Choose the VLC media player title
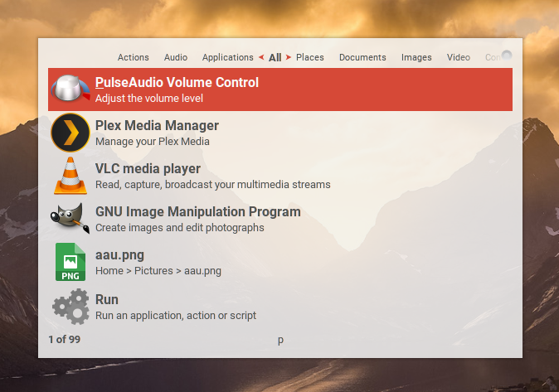The height and width of the screenshot is (392, 559). (148, 168)
